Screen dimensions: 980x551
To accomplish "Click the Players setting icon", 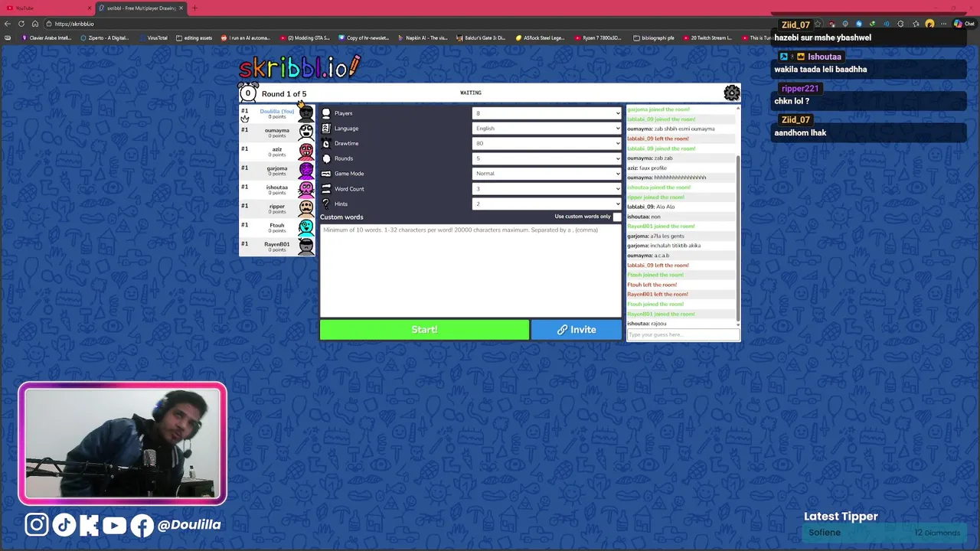I will pos(326,113).
